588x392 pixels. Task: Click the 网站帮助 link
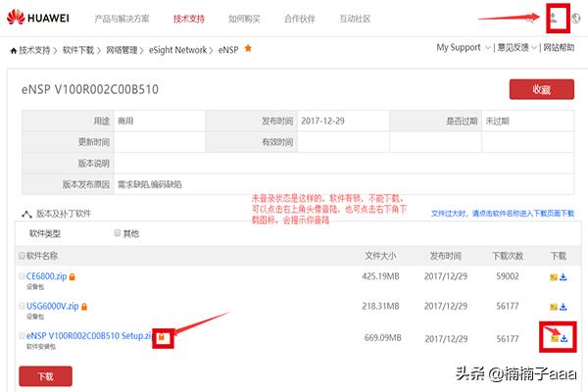pyautogui.click(x=559, y=48)
